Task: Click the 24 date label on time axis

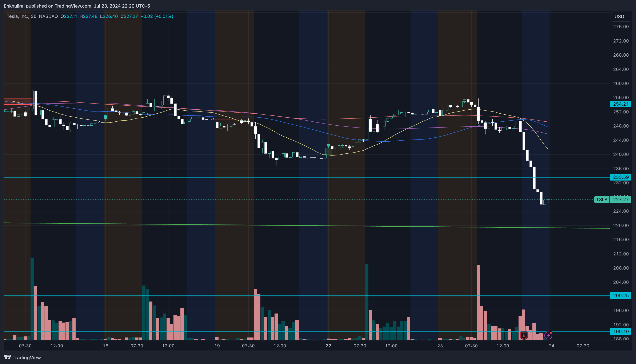Action: [551, 346]
